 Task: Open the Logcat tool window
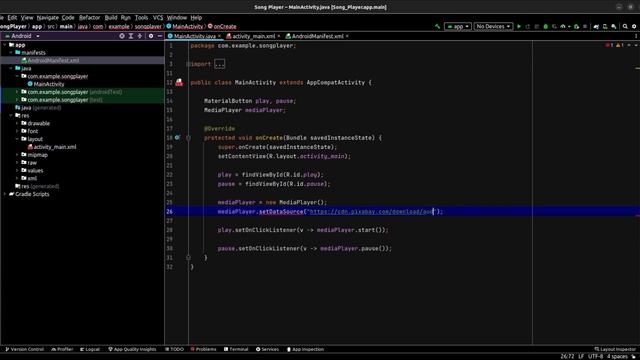(90, 349)
